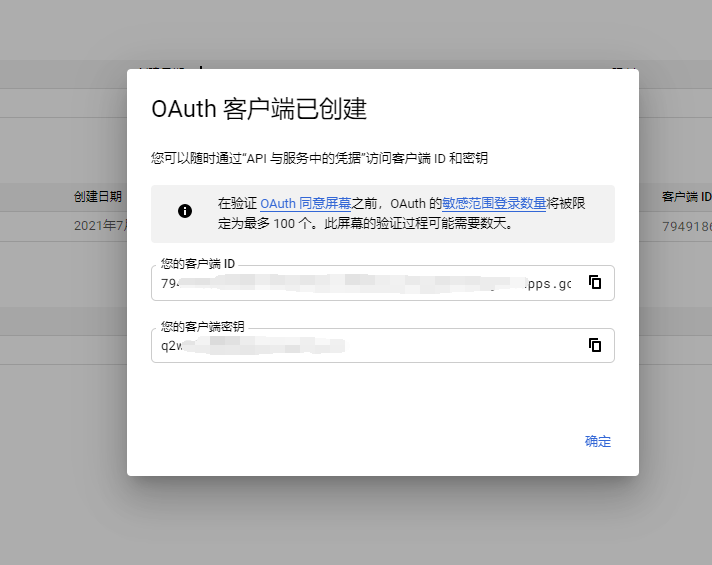Copy the client secret to clipboard
This screenshot has width=712, height=565.
click(595, 345)
